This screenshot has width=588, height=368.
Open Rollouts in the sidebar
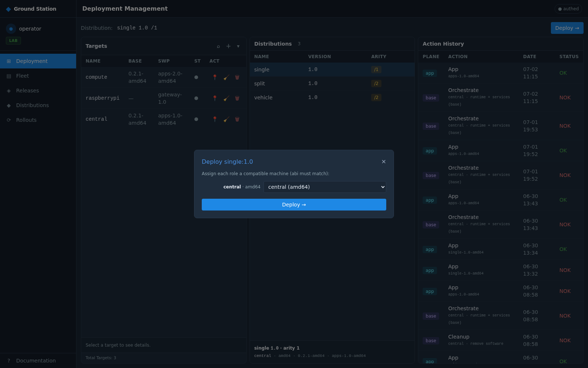point(38,120)
